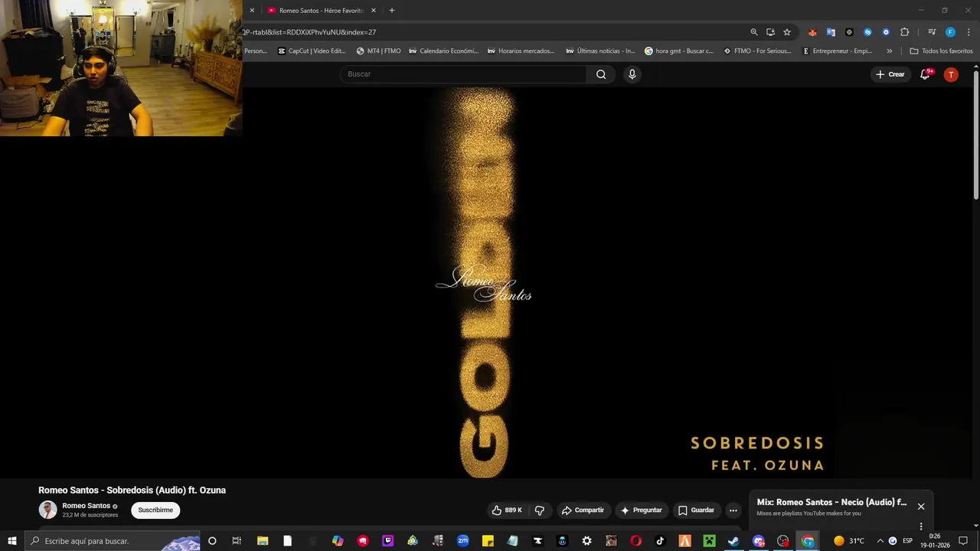This screenshot has height=551, width=980.
Task: Expand the bookmarks overflow chevron
Action: coord(889,51)
